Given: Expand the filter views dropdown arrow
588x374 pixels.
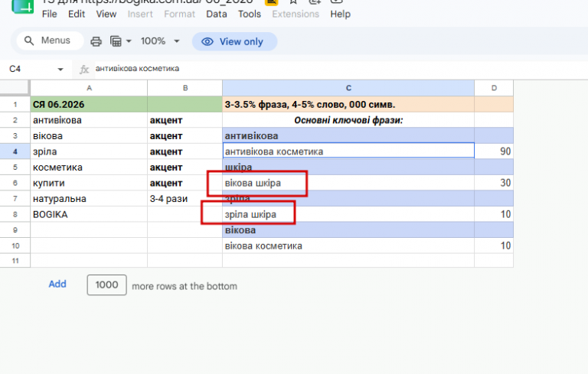Looking at the screenshot, I should [x=129, y=41].
